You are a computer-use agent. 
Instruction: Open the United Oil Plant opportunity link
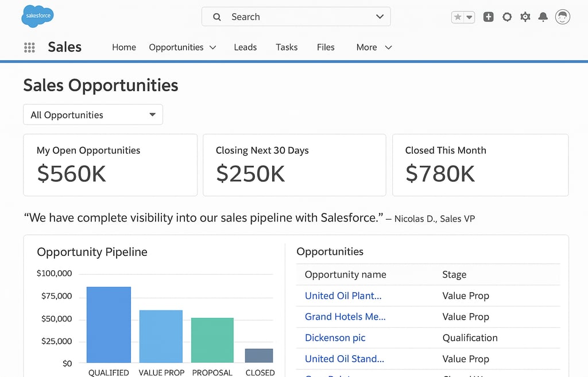[343, 296]
